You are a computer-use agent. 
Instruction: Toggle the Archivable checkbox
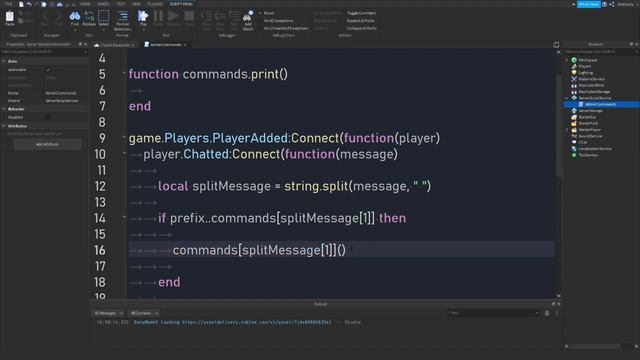(48, 70)
